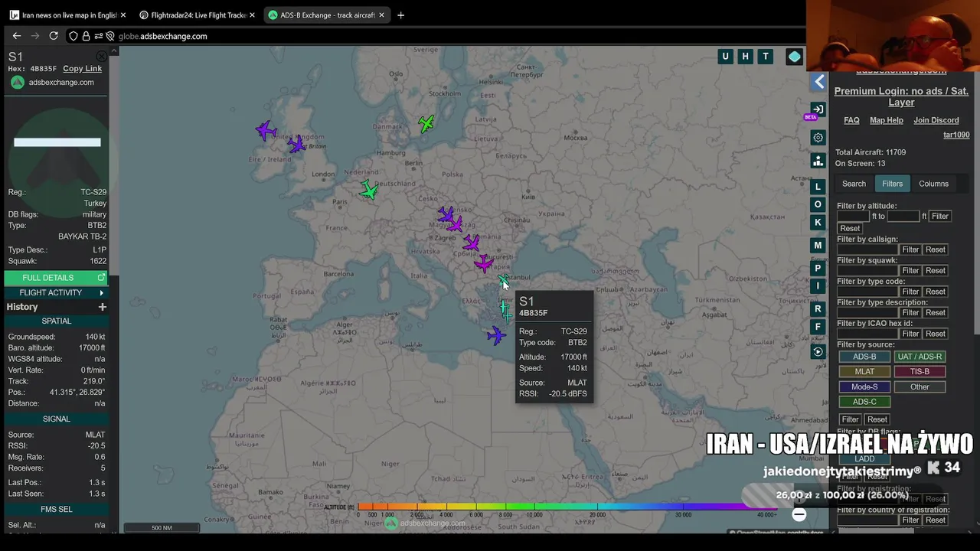The image size is (980, 551).
Task: Toggle ADS-B source filter
Action: click(x=864, y=357)
